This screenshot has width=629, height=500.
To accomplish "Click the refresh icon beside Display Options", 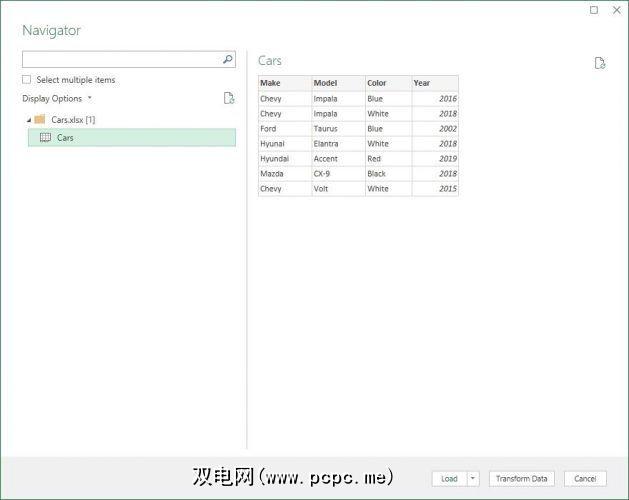I will click(x=229, y=98).
